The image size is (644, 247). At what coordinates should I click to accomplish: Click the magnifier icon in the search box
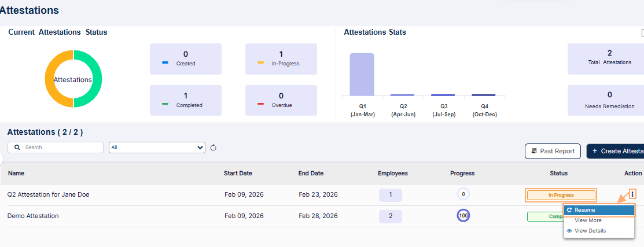tap(18, 148)
